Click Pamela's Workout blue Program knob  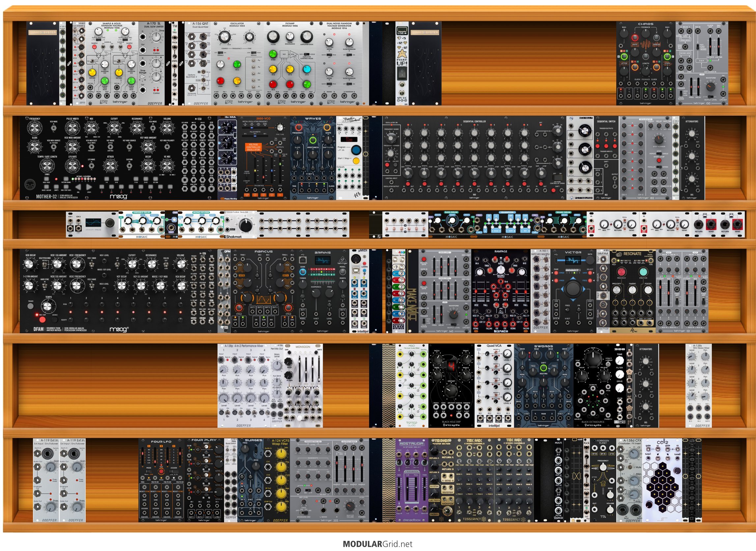[356, 149]
